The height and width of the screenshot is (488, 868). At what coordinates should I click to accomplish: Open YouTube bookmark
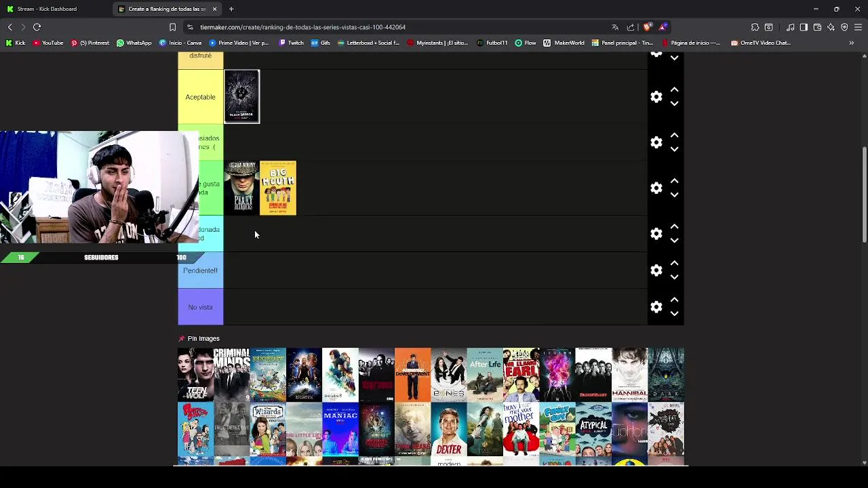coord(48,43)
